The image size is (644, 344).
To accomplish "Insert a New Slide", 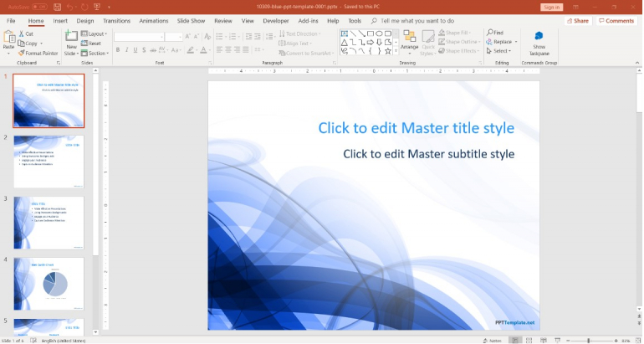I will tap(72, 43).
